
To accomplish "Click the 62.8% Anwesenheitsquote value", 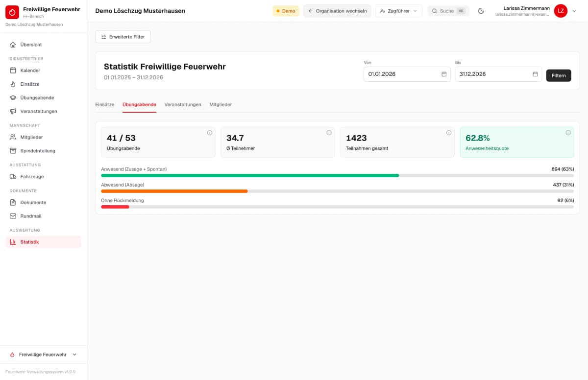I will coord(478,138).
